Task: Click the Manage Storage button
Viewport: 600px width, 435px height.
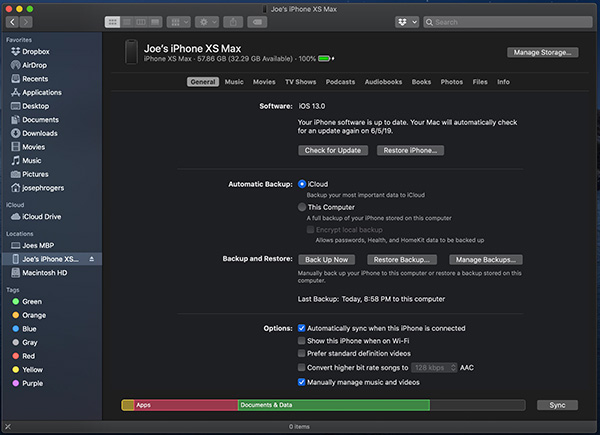Action: 543,52
